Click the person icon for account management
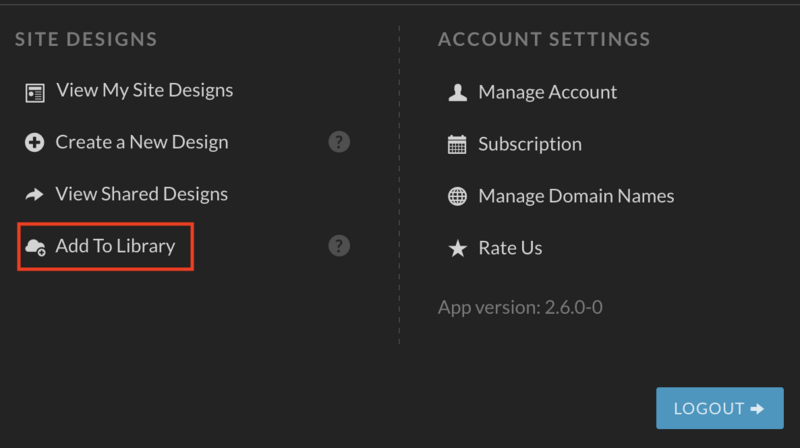800x448 pixels. pos(457,92)
